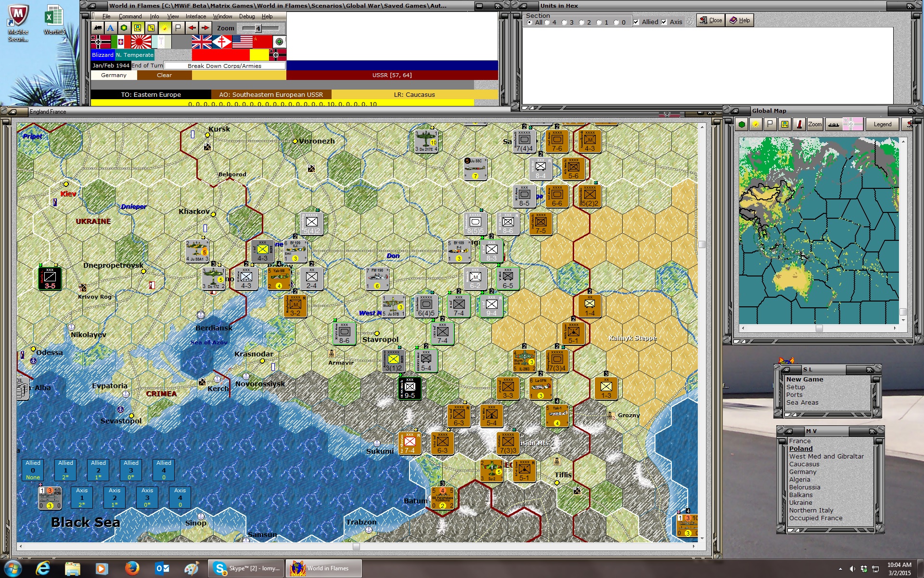924x578 pixels.
Task: Adjust the Zoom slider handle showing 4
Action: [x=258, y=28]
